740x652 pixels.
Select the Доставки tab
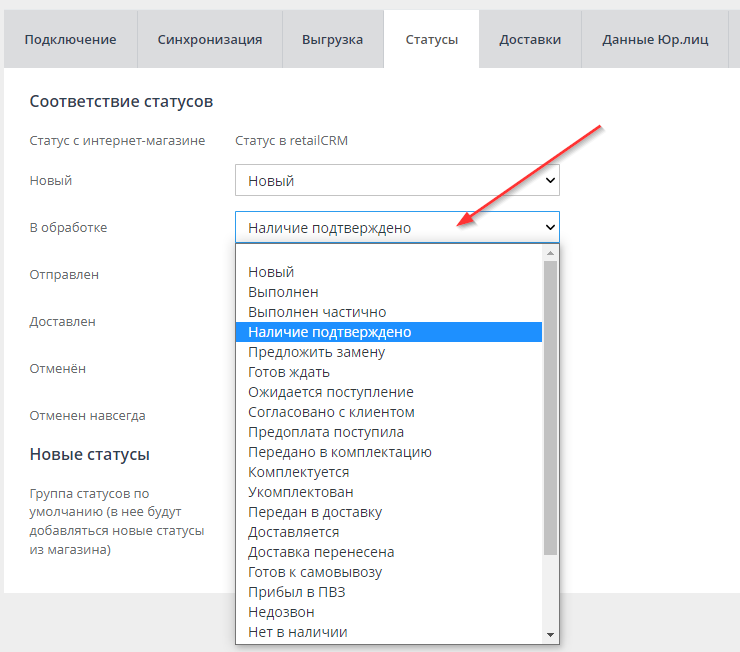point(530,40)
